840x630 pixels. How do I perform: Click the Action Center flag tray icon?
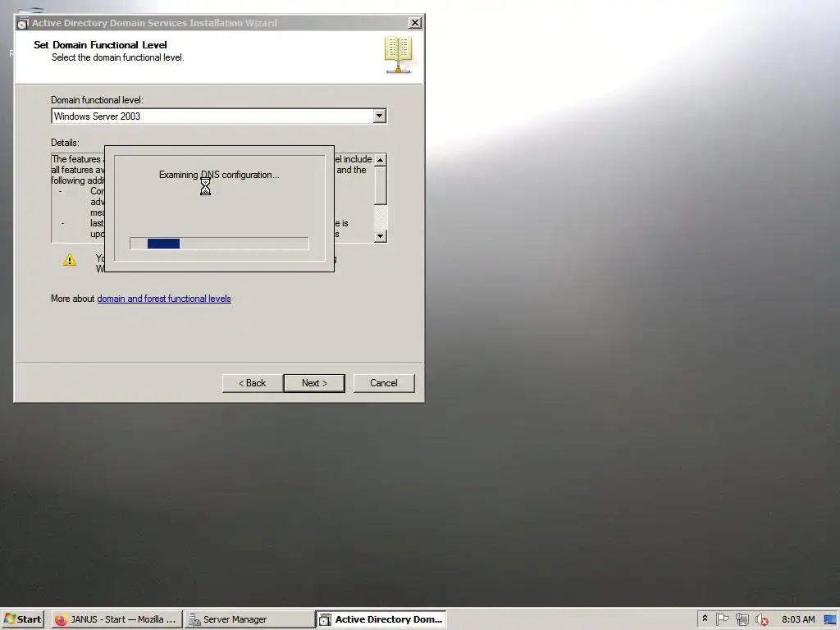(722, 619)
